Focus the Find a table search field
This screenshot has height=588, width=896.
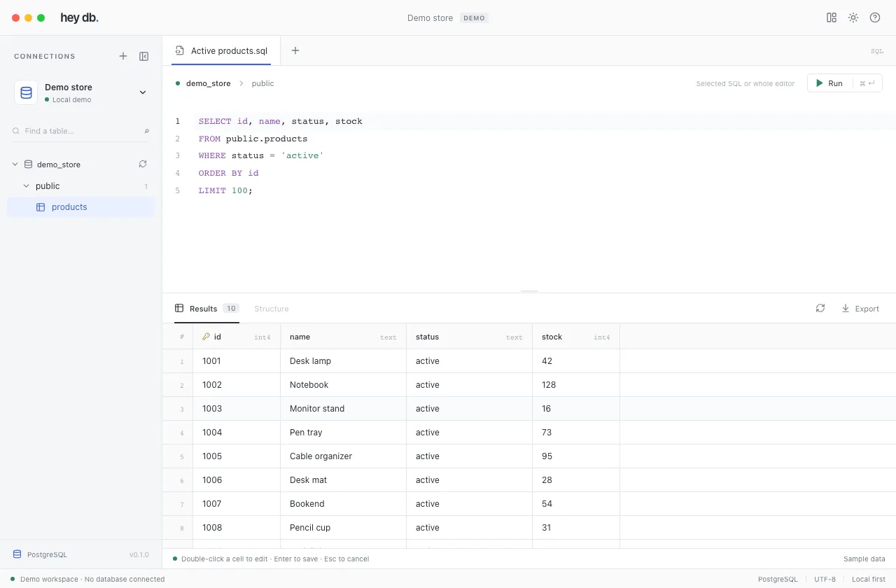pos(80,131)
